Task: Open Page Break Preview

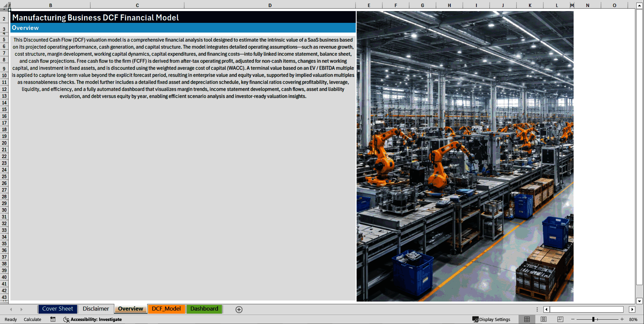Action: click(x=560, y=319)
